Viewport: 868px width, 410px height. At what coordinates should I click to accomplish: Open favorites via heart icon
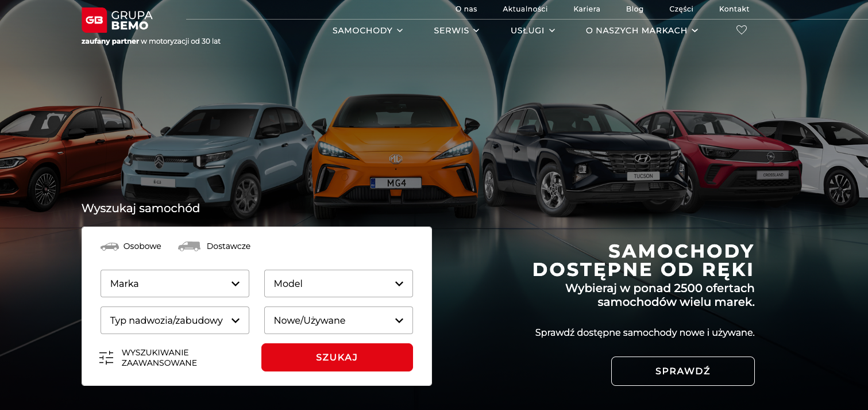pyautogui.click(x=742, y=30)
